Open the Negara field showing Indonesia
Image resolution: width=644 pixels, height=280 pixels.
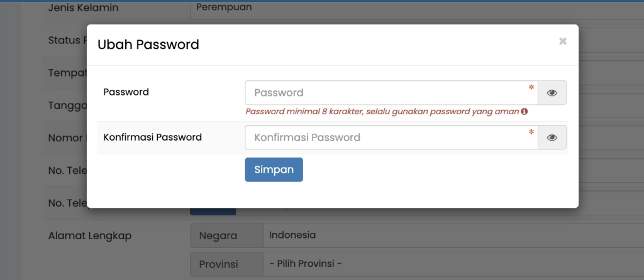[440, 235]
